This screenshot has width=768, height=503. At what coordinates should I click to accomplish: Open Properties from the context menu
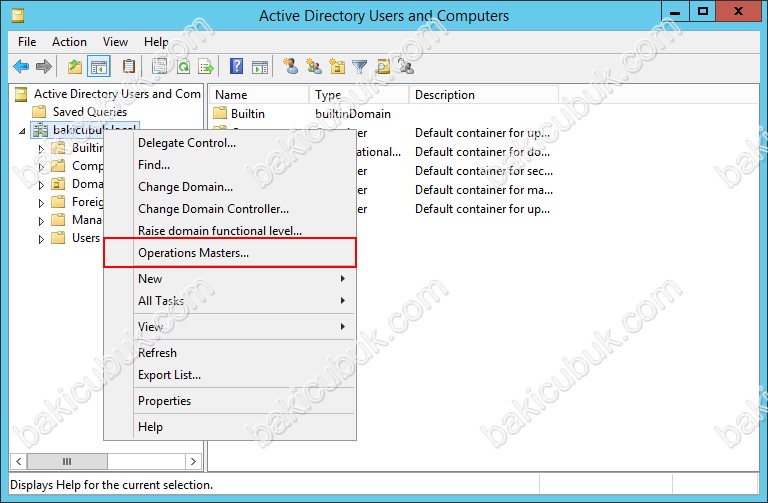pos(230,401)
